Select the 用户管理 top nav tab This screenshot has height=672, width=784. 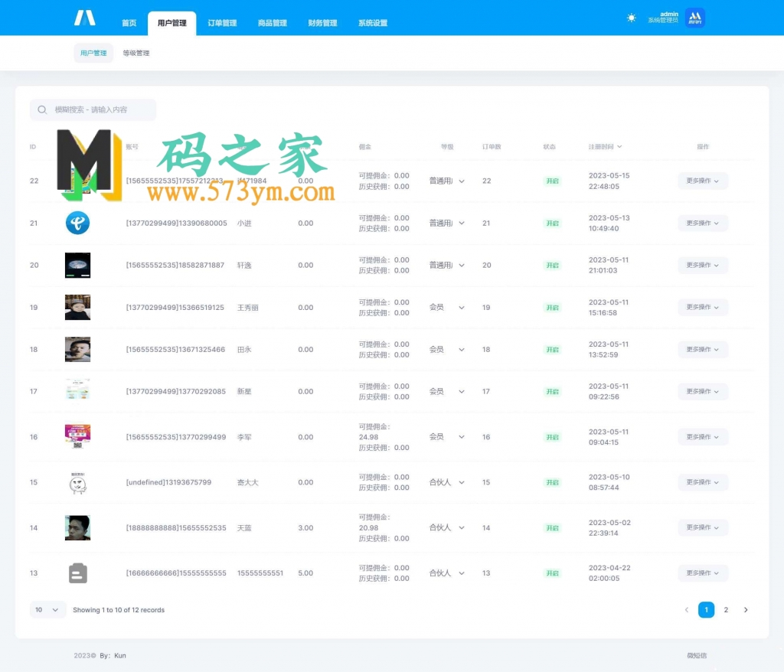172,23
